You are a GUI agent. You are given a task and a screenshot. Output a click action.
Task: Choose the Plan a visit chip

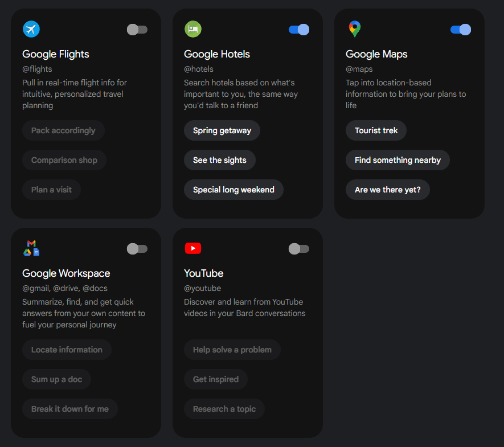51,190
